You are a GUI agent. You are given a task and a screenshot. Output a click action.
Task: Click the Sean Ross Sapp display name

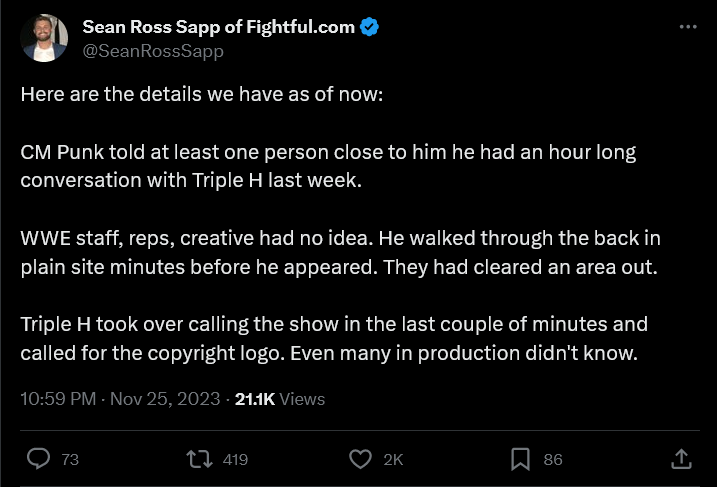click(218, 27)
